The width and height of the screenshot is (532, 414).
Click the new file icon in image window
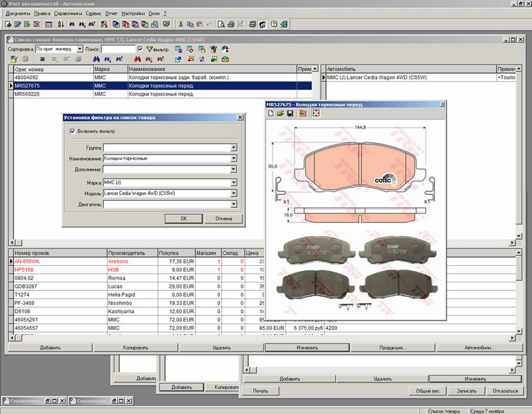(x=271, y=113)
